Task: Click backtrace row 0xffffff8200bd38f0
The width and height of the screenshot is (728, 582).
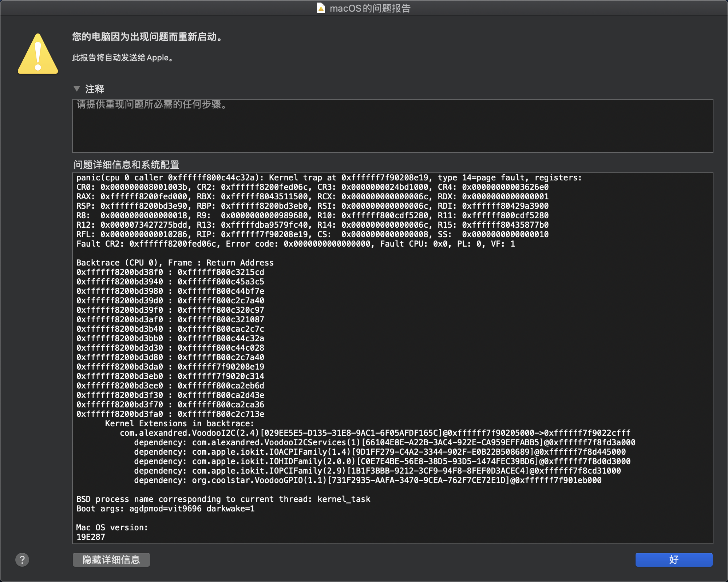Action: [170, 272]
